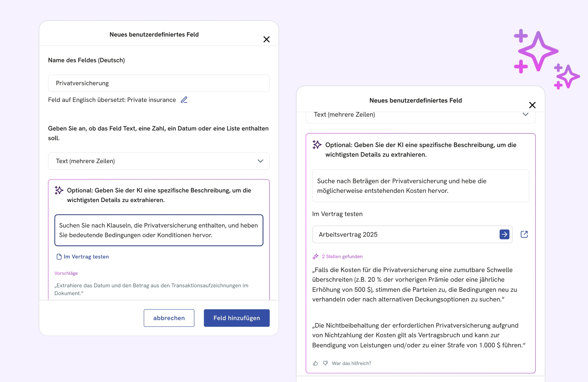Click the description box starting Suchen Sie nach Klauseln
Viewport: 588px width, 382px height.
(x=159, y=230)
